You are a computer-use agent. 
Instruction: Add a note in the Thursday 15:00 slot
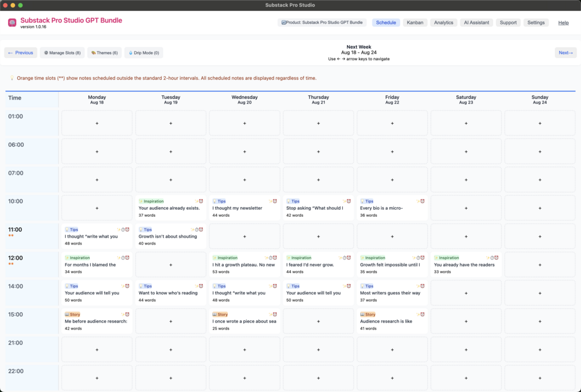[x=319, y=321]
